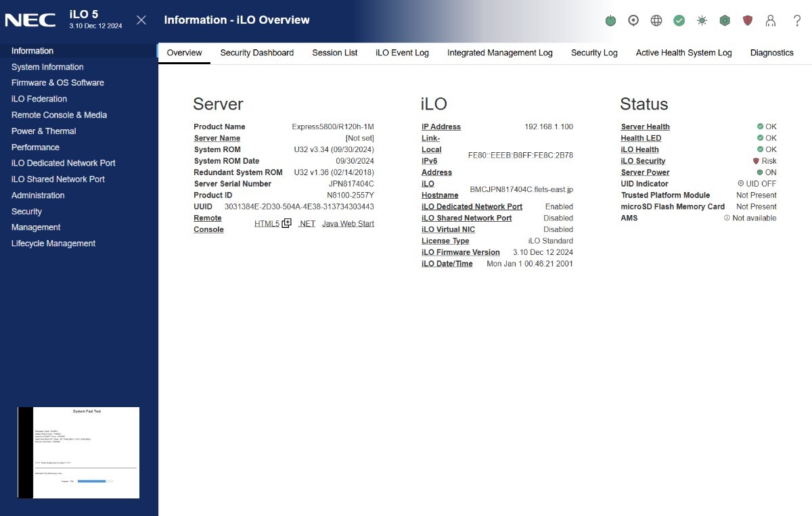Click the red security shield icon in header
Image resolution: width=812 pixels, height=516 pixels.
(748, 20)
